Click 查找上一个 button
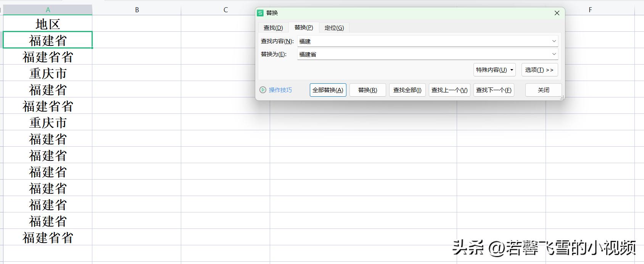 click(449, 90)
